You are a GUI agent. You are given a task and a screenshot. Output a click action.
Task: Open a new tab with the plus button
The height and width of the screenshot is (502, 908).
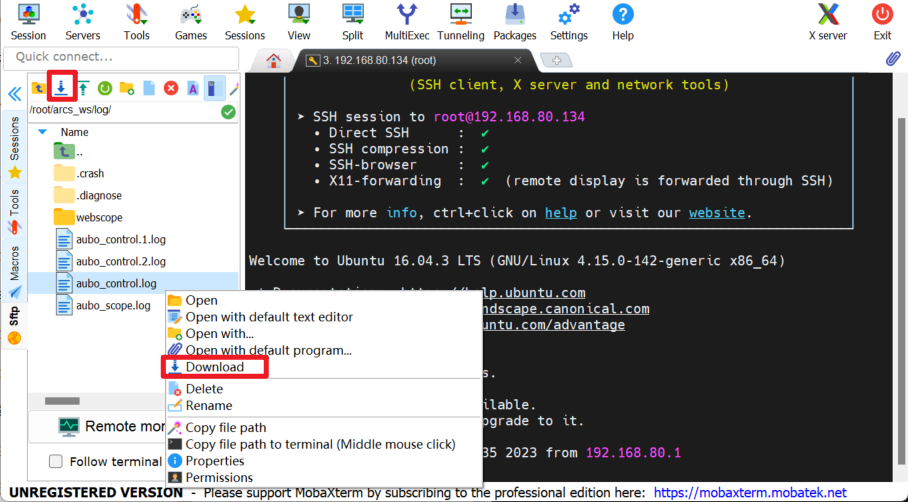(x=556, y=60)
